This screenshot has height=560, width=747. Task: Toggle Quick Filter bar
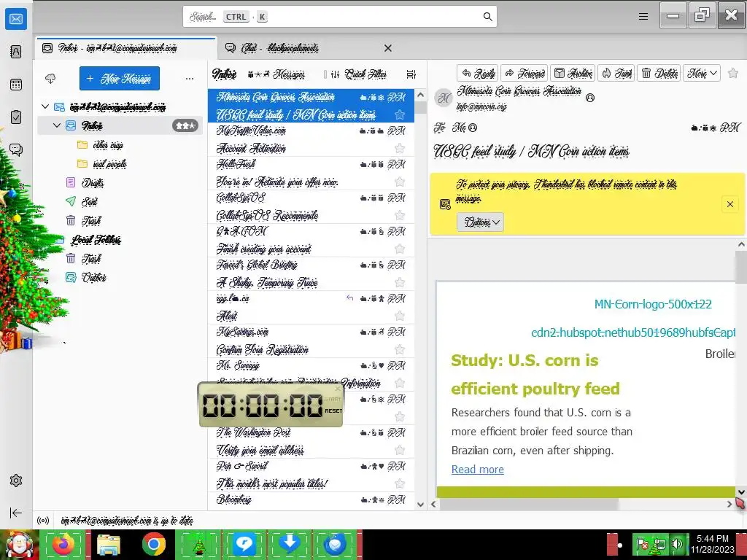click(x=358, y=74)
